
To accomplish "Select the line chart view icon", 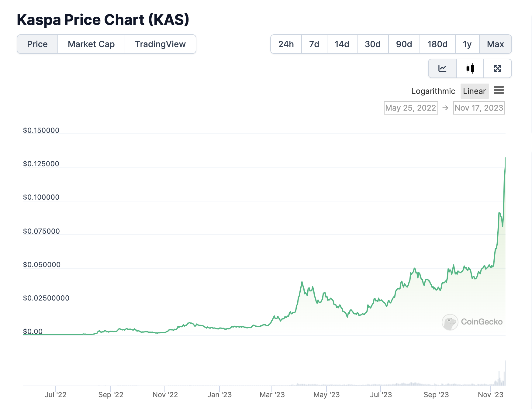I will coord(442,68).
